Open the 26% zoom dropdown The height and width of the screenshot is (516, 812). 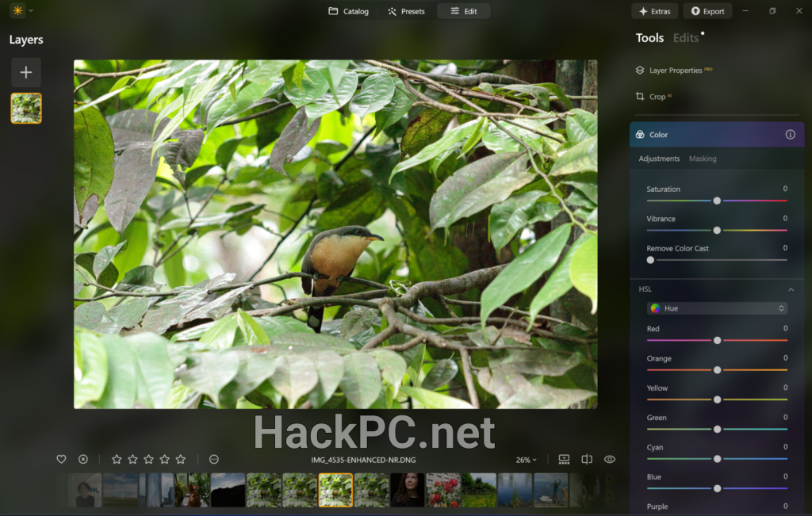(x=527, y=460)
